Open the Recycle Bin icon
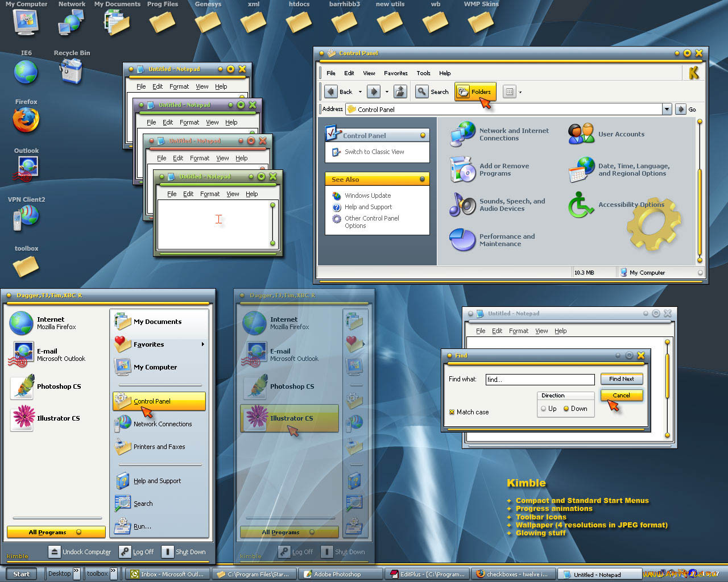Image resolution: width=728 pixels, height=582 pixels. [72, 72]
